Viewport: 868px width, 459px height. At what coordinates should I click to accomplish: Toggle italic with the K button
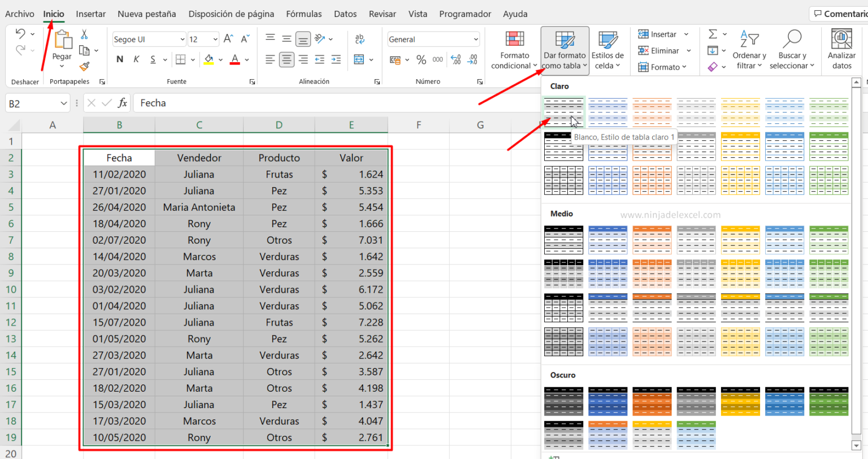click(137, 59)
